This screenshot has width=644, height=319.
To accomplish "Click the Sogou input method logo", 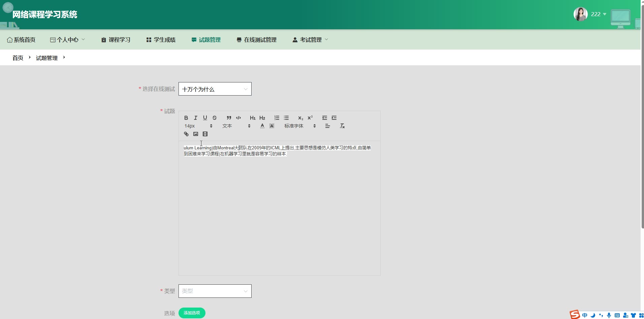I will 575,315.
